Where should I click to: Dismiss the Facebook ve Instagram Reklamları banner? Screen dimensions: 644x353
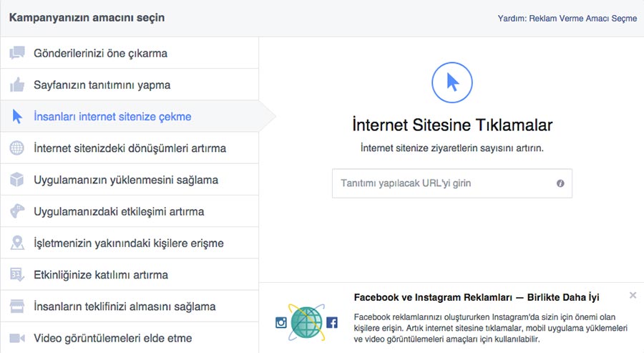[633, 295]
